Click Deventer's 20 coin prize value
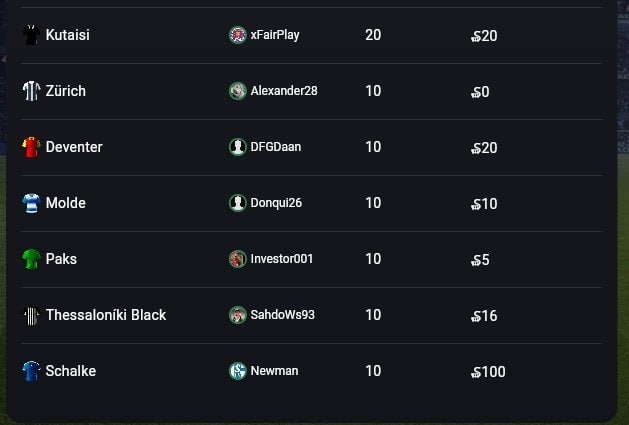This screenshot has width=629, height=425. pyautogui.click(x=485, y=148)
